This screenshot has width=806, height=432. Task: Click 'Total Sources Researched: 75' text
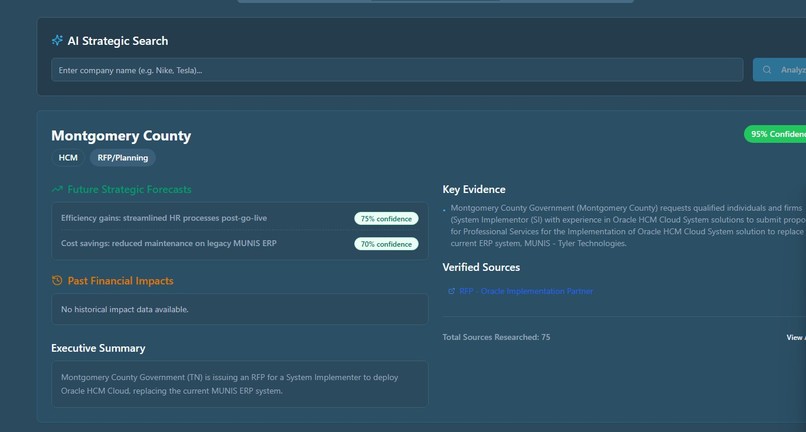pos(496,337)
